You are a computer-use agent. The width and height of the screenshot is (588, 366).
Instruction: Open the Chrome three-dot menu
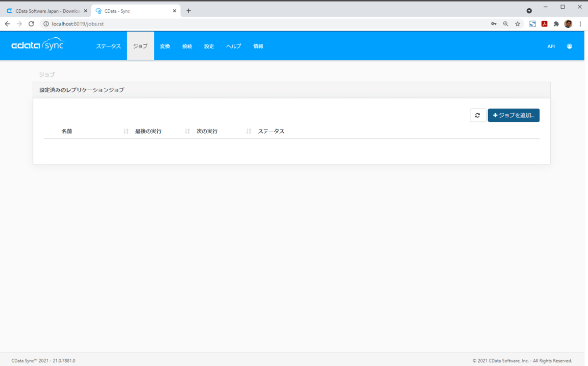coord(580,24)
